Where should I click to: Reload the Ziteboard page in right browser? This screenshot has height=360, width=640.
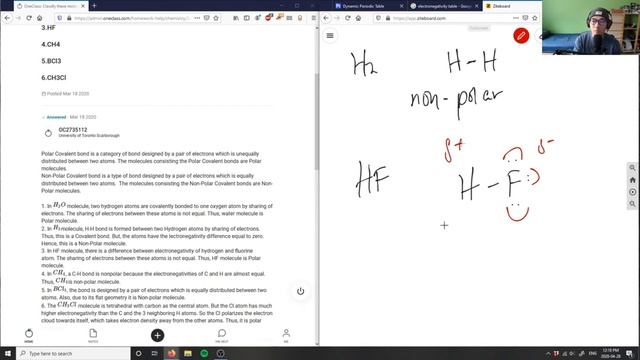(347, 18)
